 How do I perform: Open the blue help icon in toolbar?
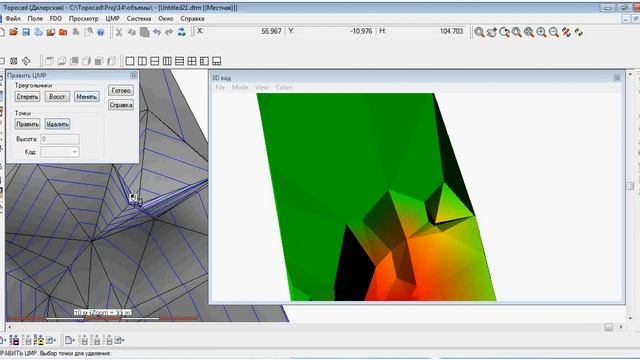[x=100, y=32]
